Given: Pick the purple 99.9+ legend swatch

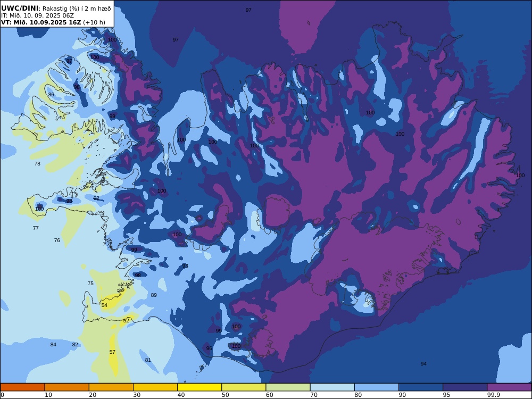Looking at the screenshot, I should [509, 387].
